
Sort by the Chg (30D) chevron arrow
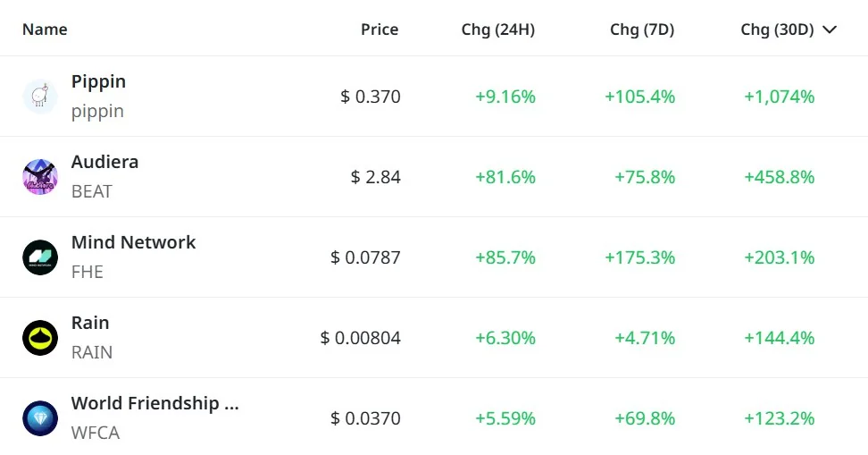(830, 29)
